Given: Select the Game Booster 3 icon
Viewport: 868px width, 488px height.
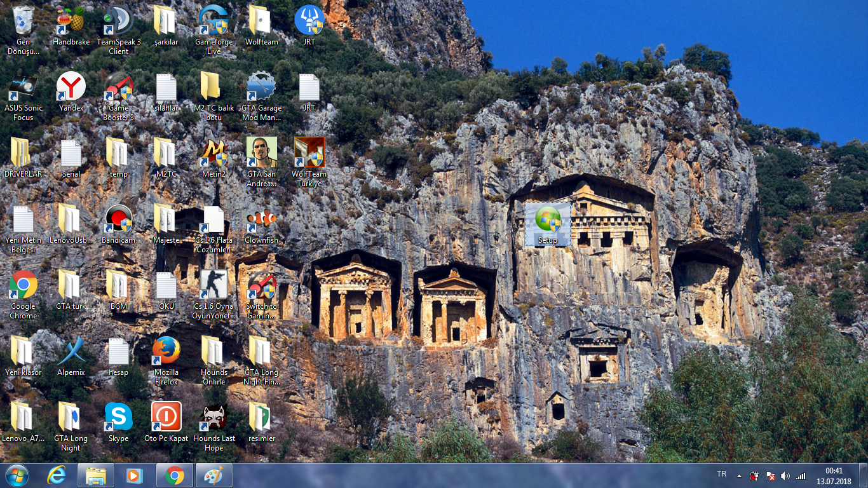Looking at the screenshot, I should (x=119, y=97).
